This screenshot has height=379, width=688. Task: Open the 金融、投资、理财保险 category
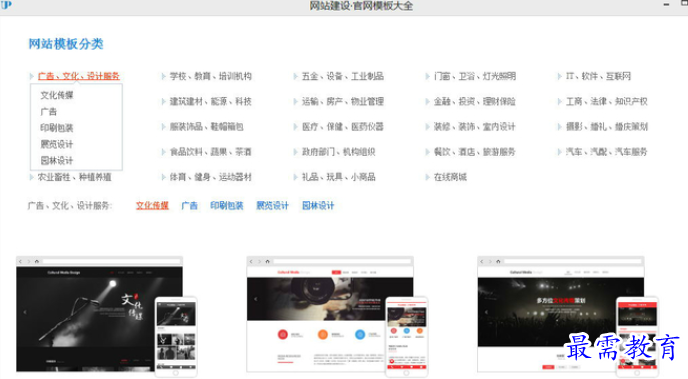pos(475,102)
